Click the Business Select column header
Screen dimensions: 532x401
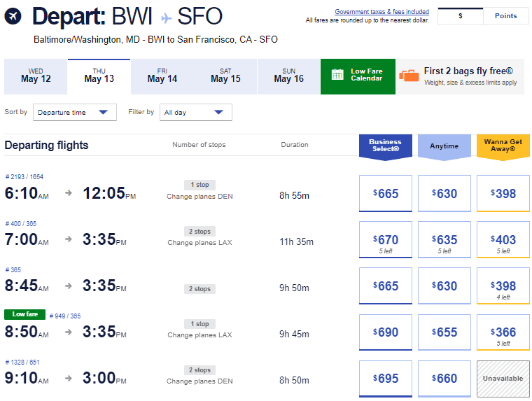(x=385, y=146)
